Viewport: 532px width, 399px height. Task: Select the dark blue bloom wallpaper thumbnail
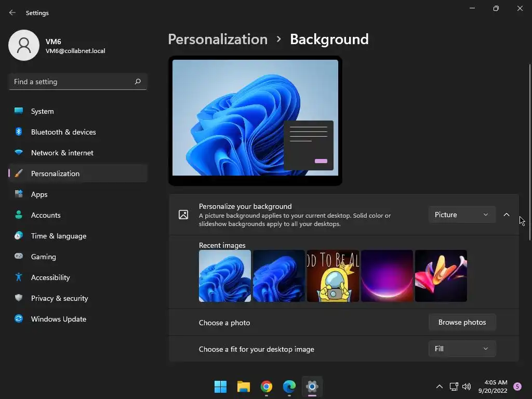click(278, 276)
